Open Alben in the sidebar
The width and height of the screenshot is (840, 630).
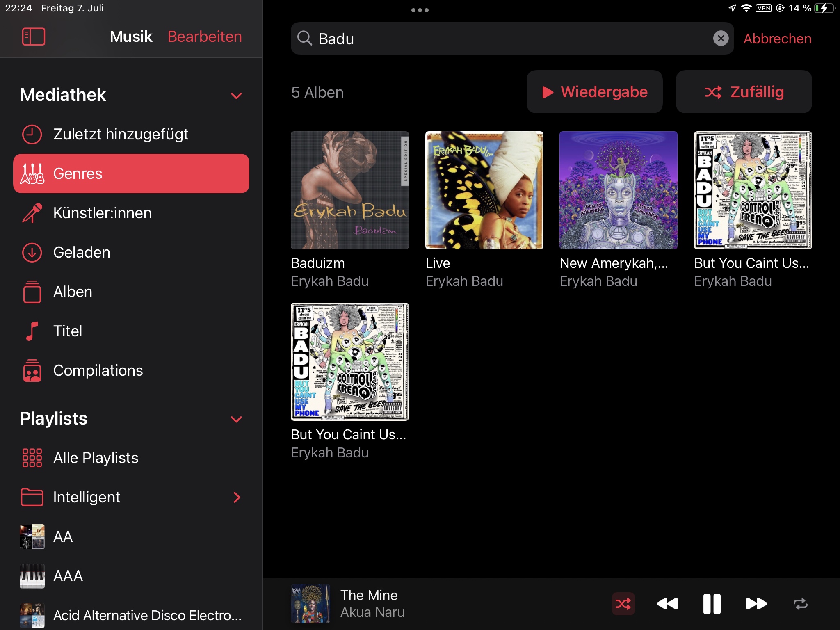(x=131, y=292)
